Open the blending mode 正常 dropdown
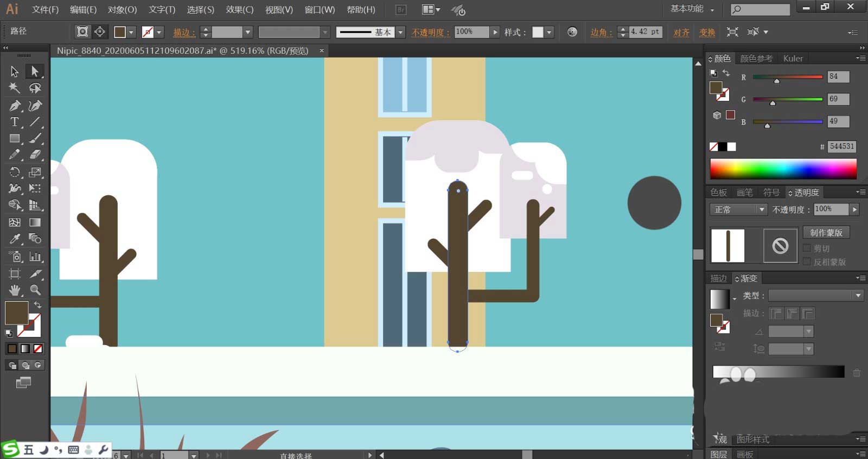Image resolution: width=868 pixels, height=459 pixels. coord(738,209)
